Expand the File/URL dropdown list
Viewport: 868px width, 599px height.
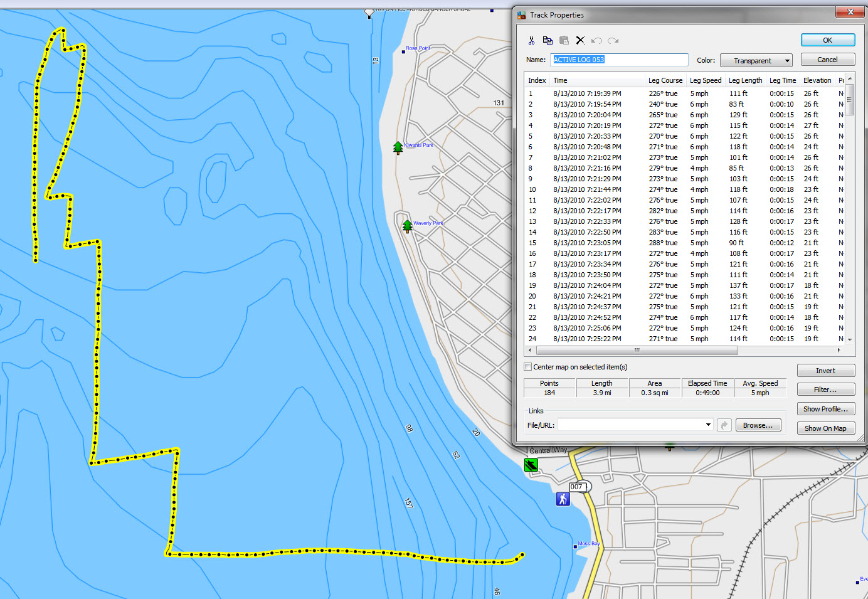pos(708,425)
